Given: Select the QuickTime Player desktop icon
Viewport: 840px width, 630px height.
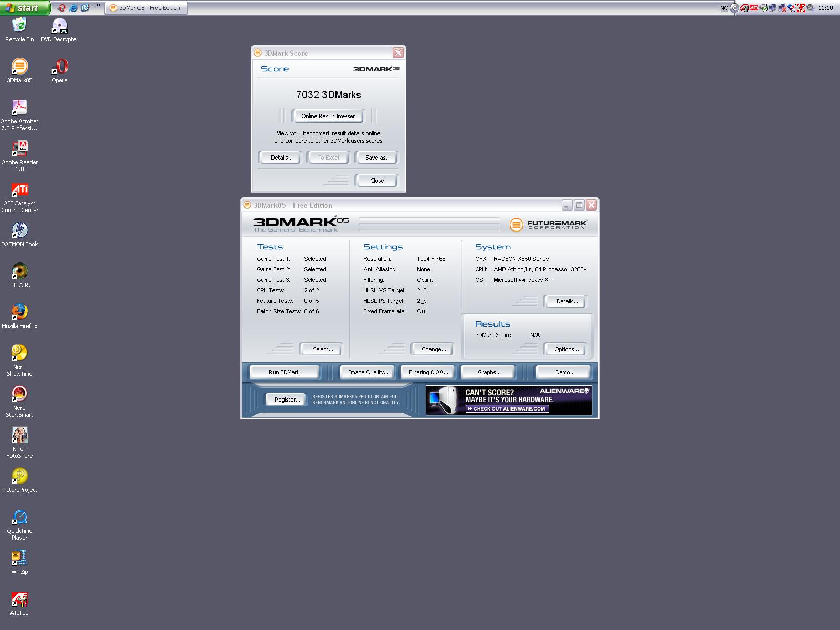Looking at the screenshot, I should pos(19,524).
